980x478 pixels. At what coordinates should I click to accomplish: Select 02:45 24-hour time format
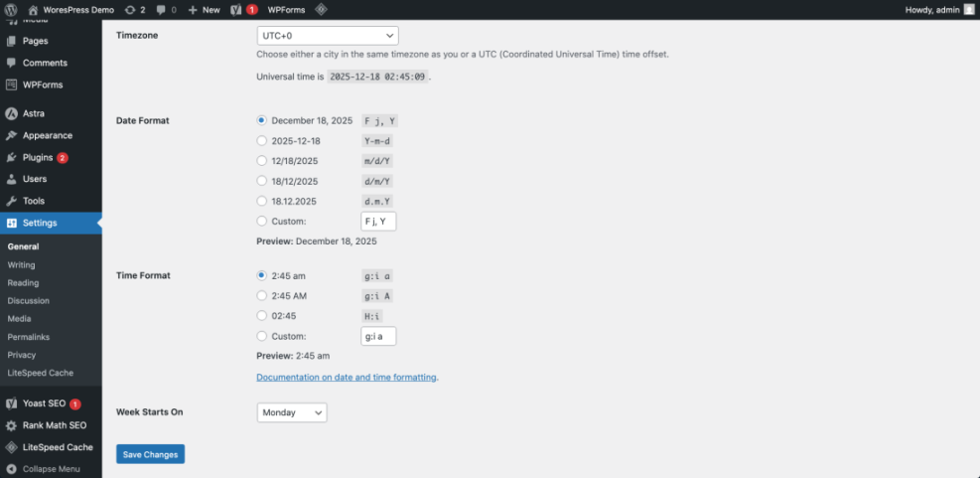262,316
